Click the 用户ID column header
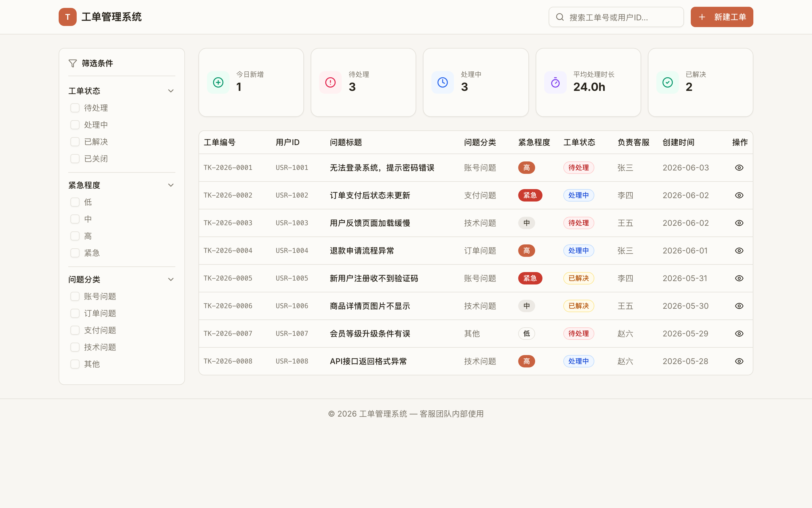The width and height of the screenshot is (812, 508). (x=288, y=143)
